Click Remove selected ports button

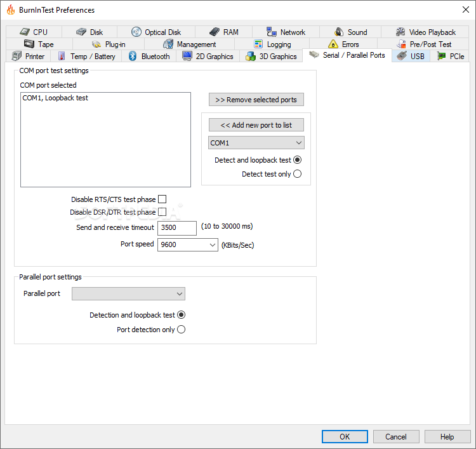[x=256, y=100]
